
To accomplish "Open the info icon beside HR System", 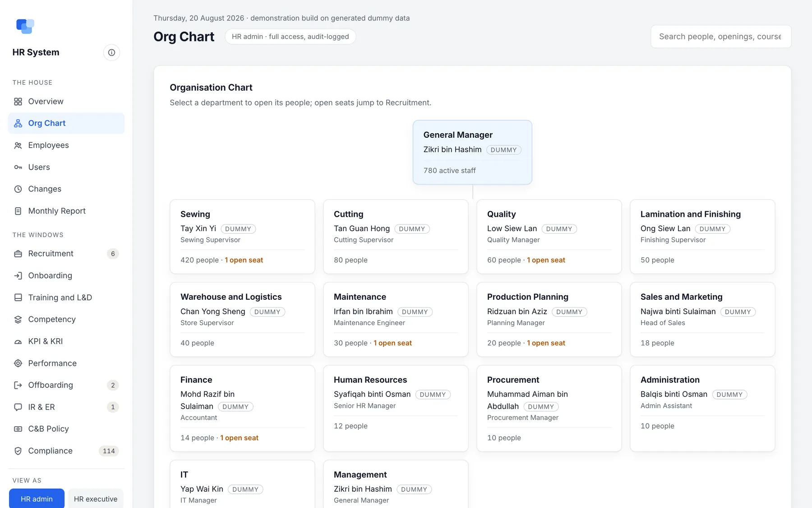I will 111,52.
